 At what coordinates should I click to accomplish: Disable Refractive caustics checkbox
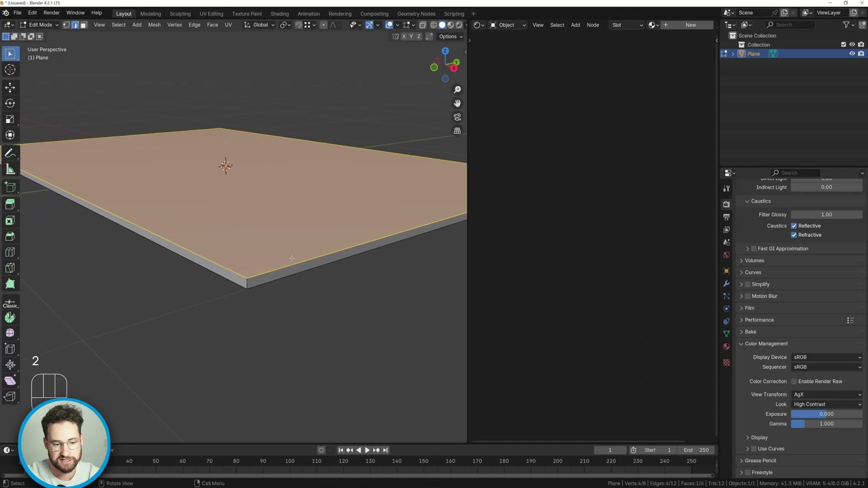click(x=794, y=235)
